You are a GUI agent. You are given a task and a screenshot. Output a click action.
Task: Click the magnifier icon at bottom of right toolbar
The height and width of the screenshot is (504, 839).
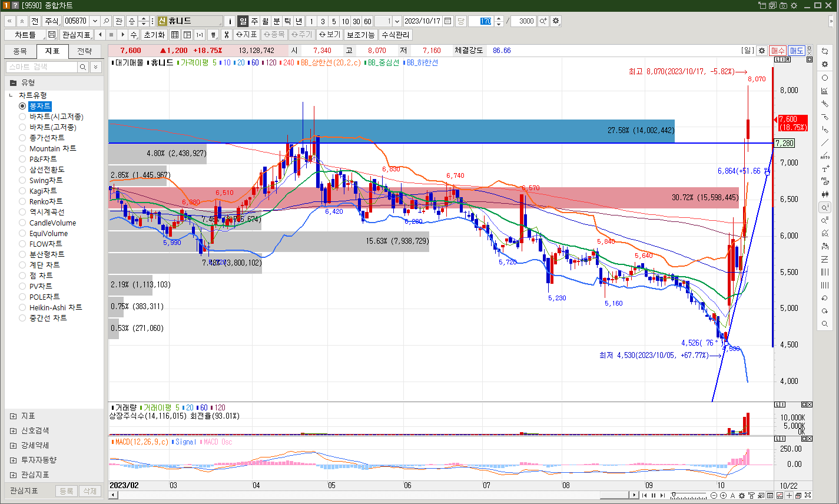825,324
